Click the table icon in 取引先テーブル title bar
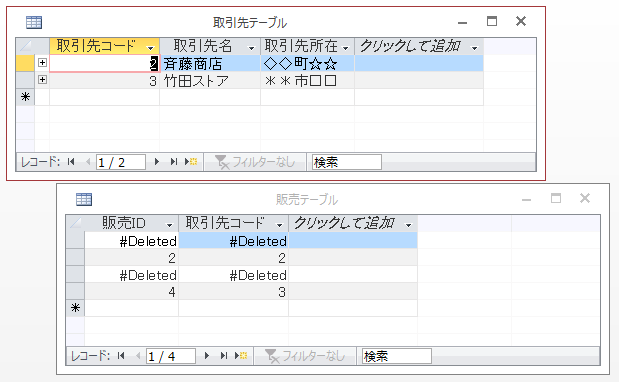The height and width of the screenshot is (382, 619). [x=34, y=22]
